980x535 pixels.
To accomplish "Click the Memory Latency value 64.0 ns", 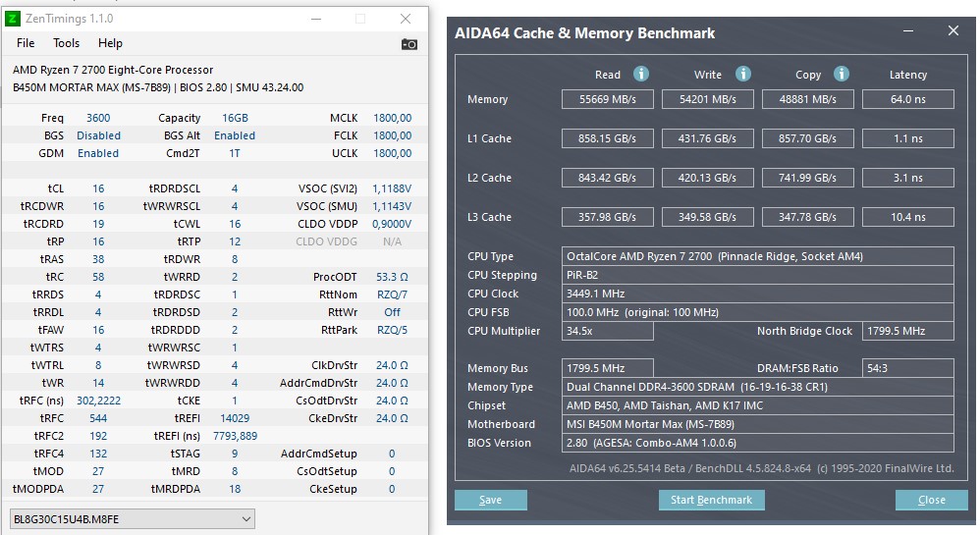I will tap(908, 99).
